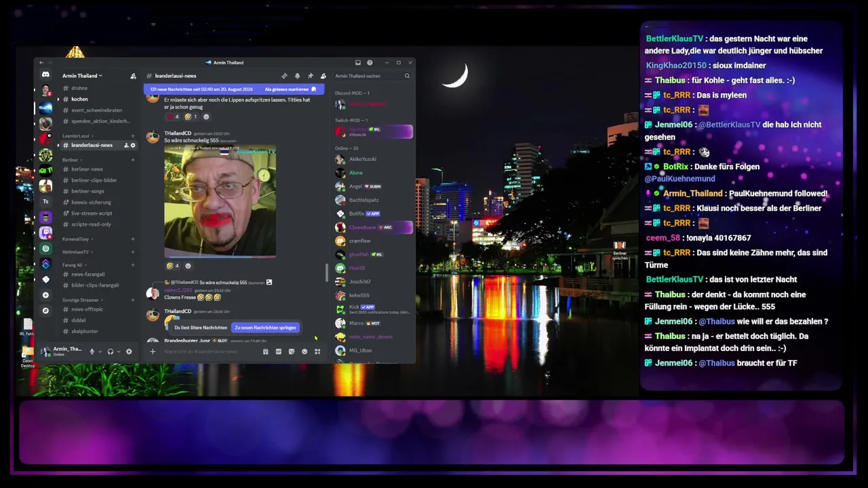868x488 pixels.
Task: Add reaction below the photo message
Action: click(188, 266)
